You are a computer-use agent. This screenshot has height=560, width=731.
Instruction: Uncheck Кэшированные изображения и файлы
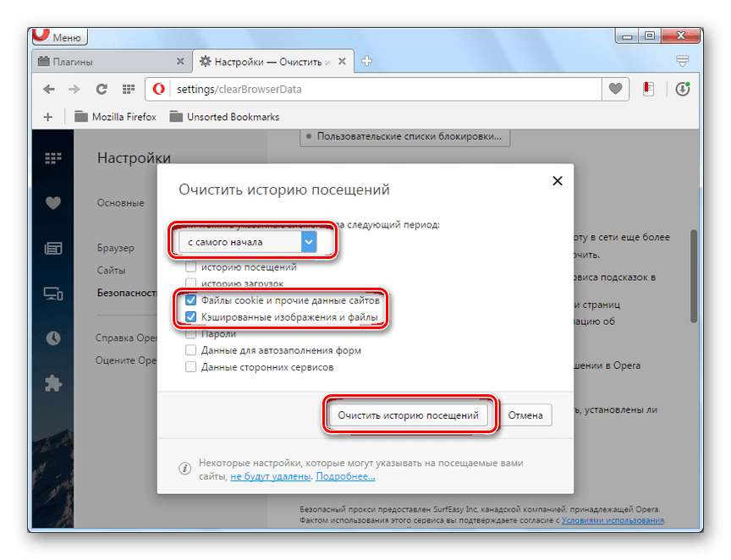click(190, 317)
